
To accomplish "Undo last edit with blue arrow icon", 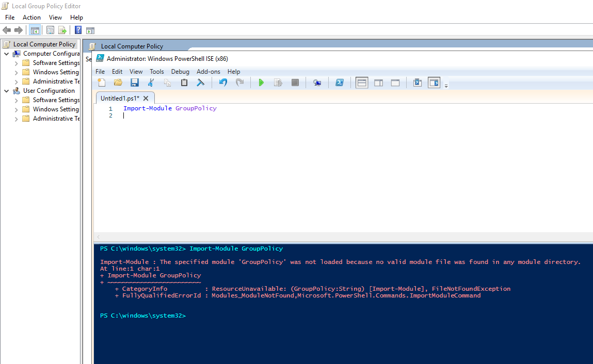I will click(223, 82).
